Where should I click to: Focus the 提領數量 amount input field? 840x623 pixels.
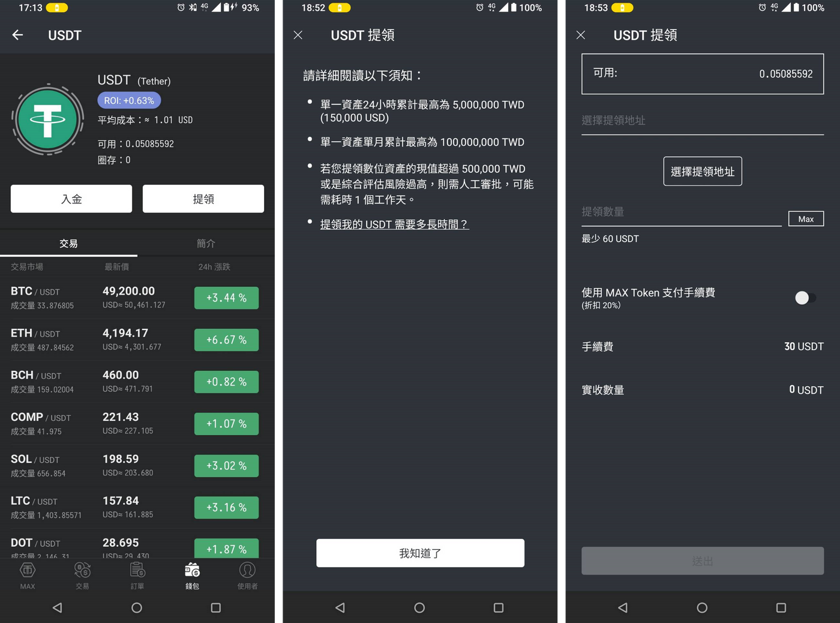(x=682, y=212)
